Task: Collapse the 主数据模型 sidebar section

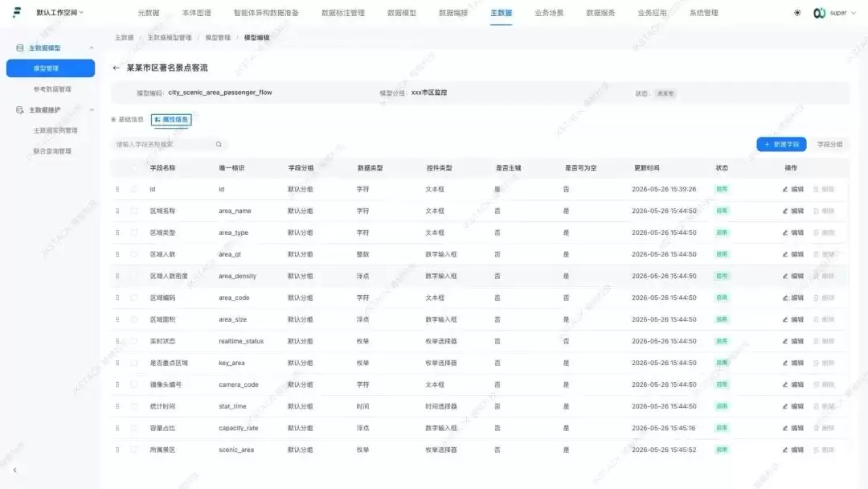Action: (x=92, y=48)
